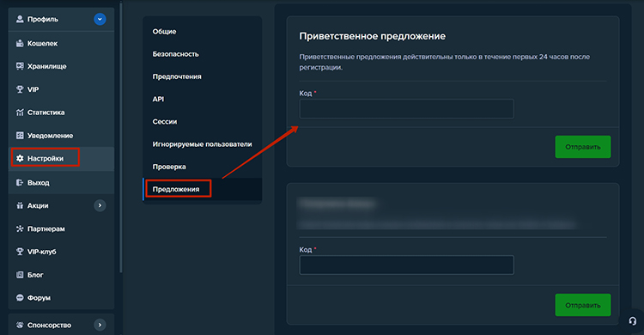Click Выход to log out
The image size is (644, 335).
(x=61, y=182)
